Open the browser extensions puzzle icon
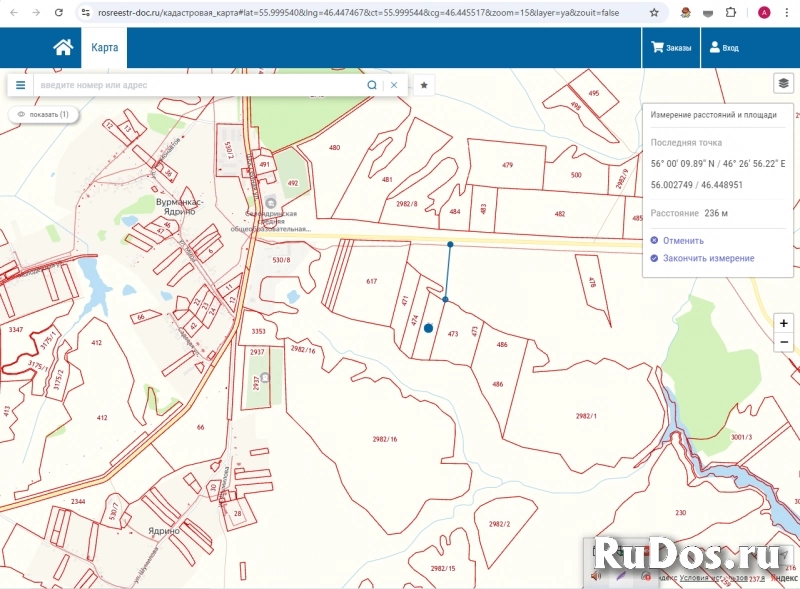 pos(735,13)
